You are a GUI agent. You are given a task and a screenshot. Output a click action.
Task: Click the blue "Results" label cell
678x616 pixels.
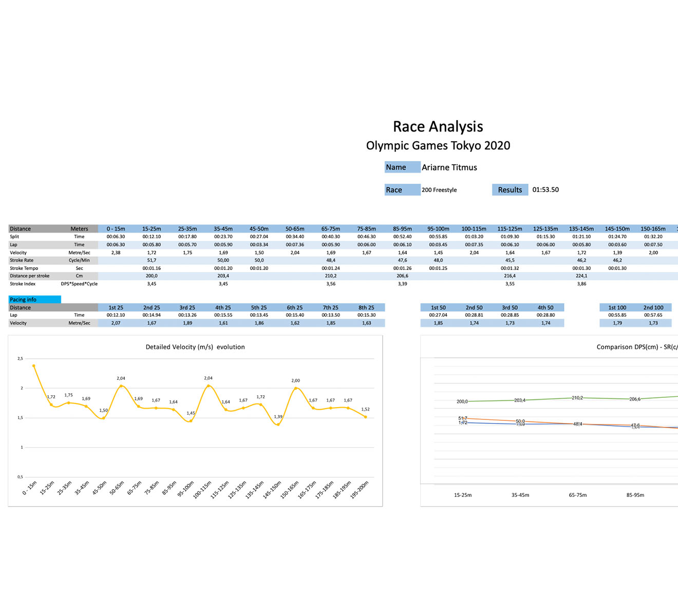click(x=510, y=190)
